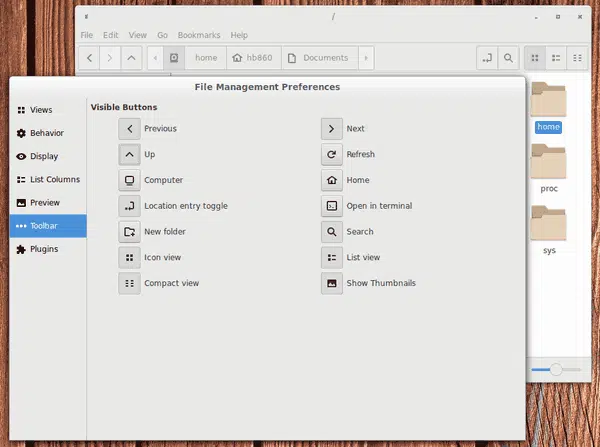The height and width of the screenshot is (447, 600).
Task: Expand the path bar left arrow
Action: [x=155, y=58]
